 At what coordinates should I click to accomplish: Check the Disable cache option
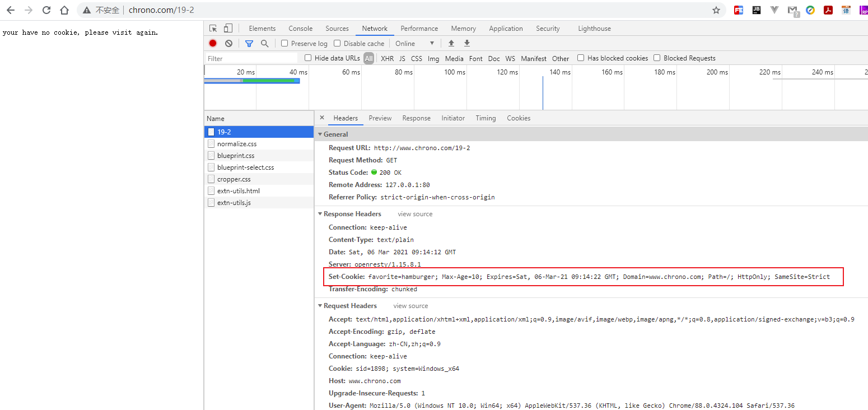[337, 43]
